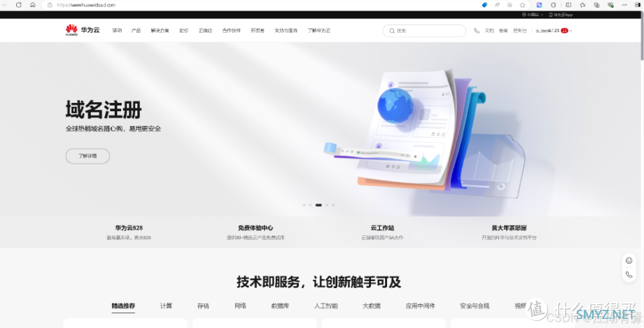Open browser essentials heart icon

pos(610,5)
